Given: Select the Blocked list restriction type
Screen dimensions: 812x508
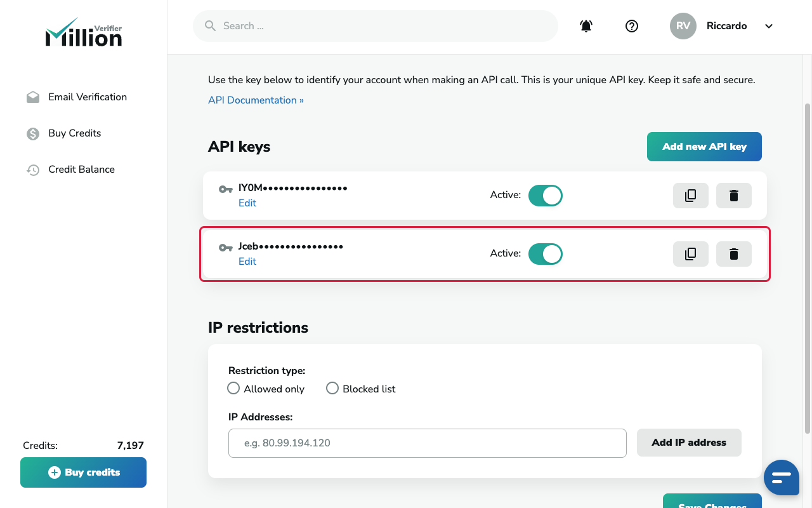Looking at the screenshot, I should [x=332, y=388].
